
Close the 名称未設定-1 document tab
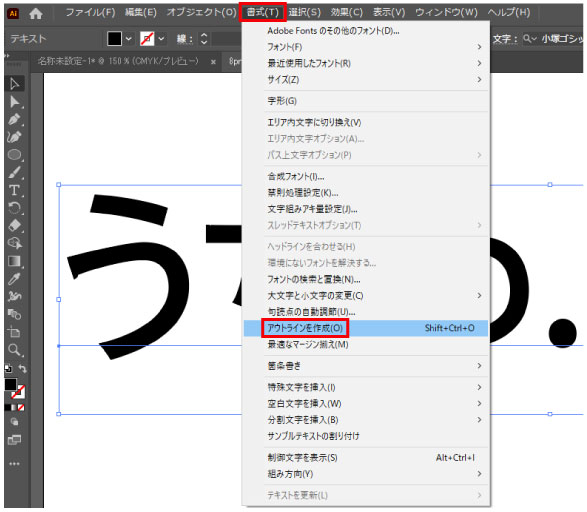pyautogui.click(x=213, y=62)
